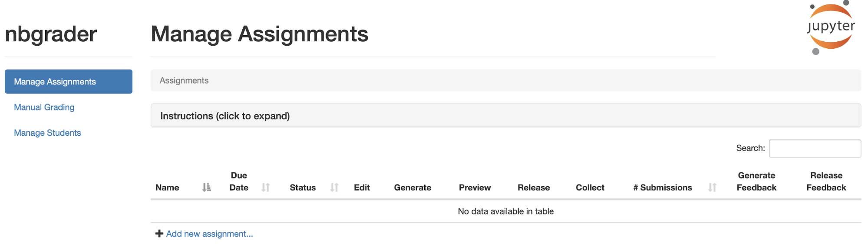
Task: Open the Manage Assignments sidebar tab
Action: coord(69,81)
